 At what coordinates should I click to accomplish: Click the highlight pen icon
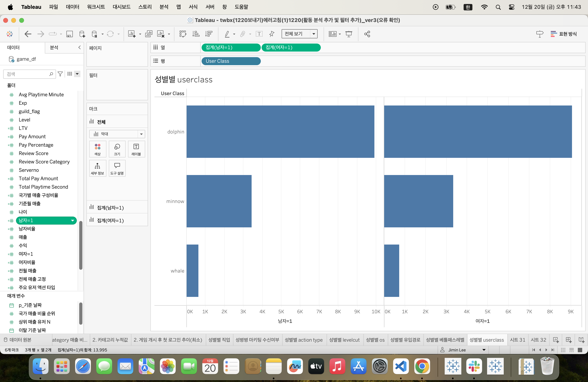tap(227, 34)
